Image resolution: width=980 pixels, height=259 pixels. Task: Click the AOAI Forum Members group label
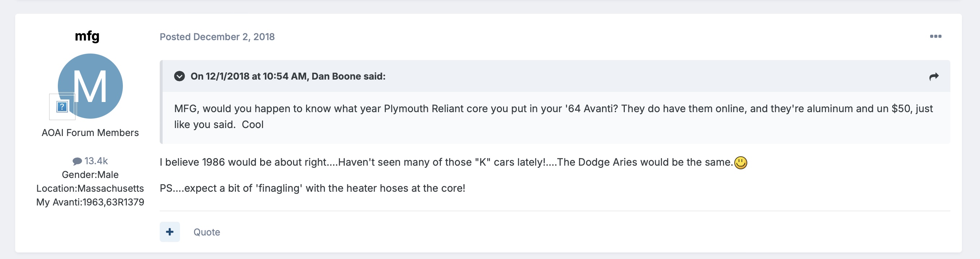90,132
